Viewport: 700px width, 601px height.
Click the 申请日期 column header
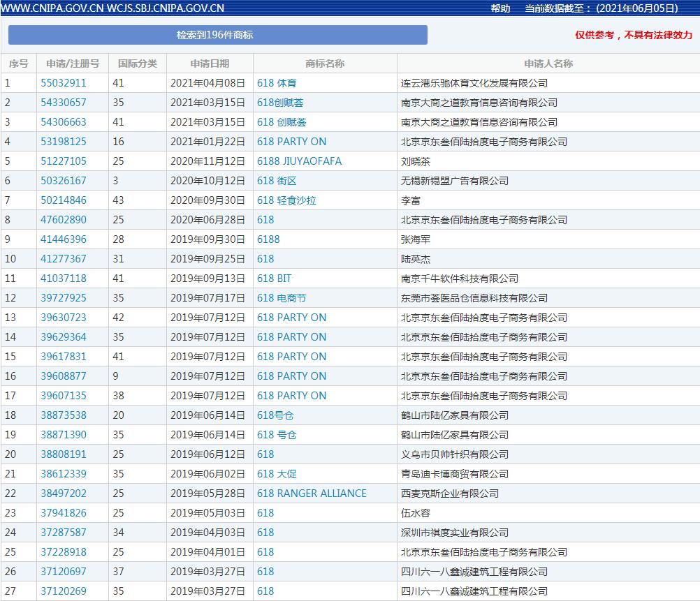(208, 63)
